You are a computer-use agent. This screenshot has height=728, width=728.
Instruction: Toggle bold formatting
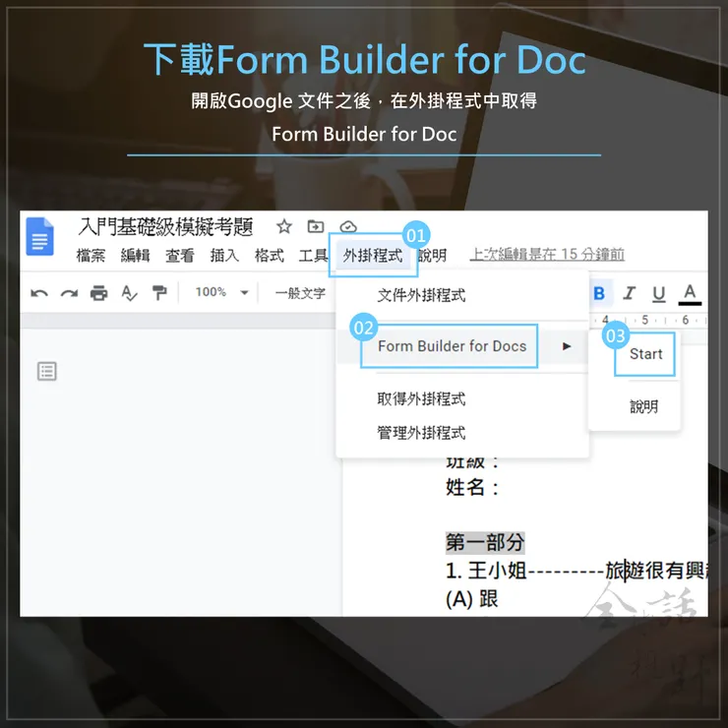(x=599, y=293)
